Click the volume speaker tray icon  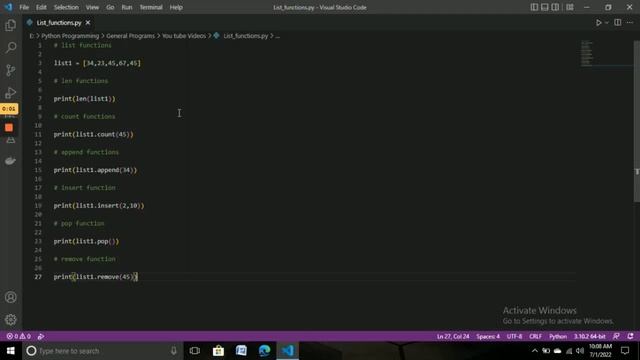pyautogui.click(x=580, y=351)
